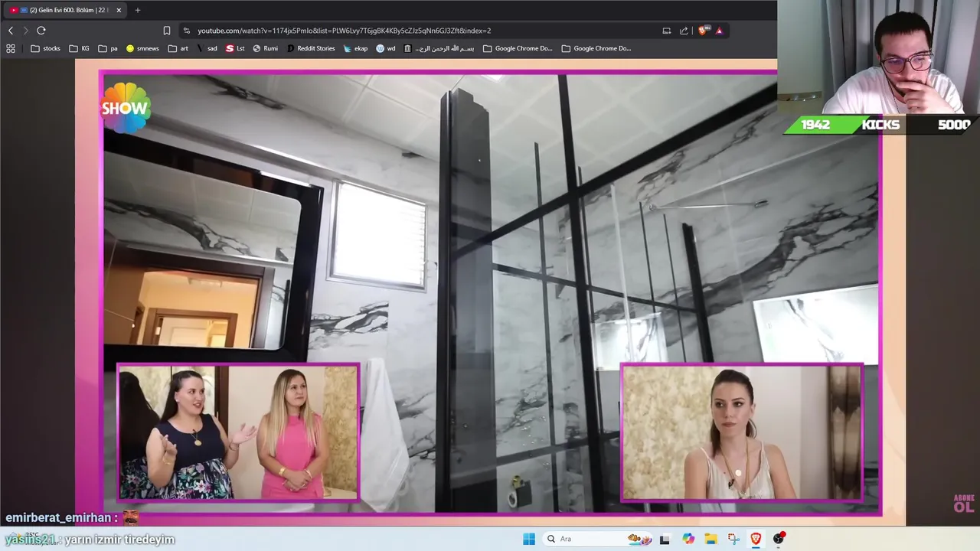Click the SHOW channel logo on video
980x551 pixels.
[x=126, y=108]
